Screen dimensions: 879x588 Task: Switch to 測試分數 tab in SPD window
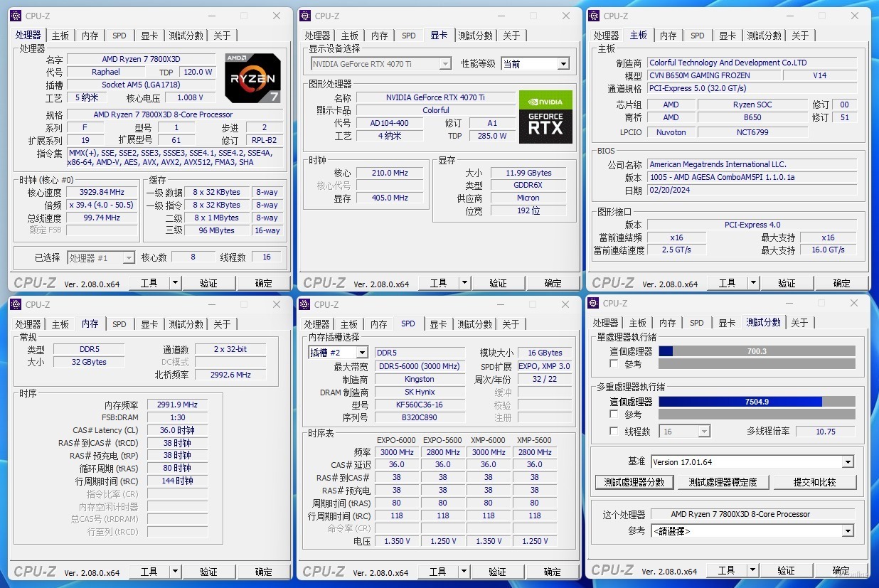(x=475, y=324)
